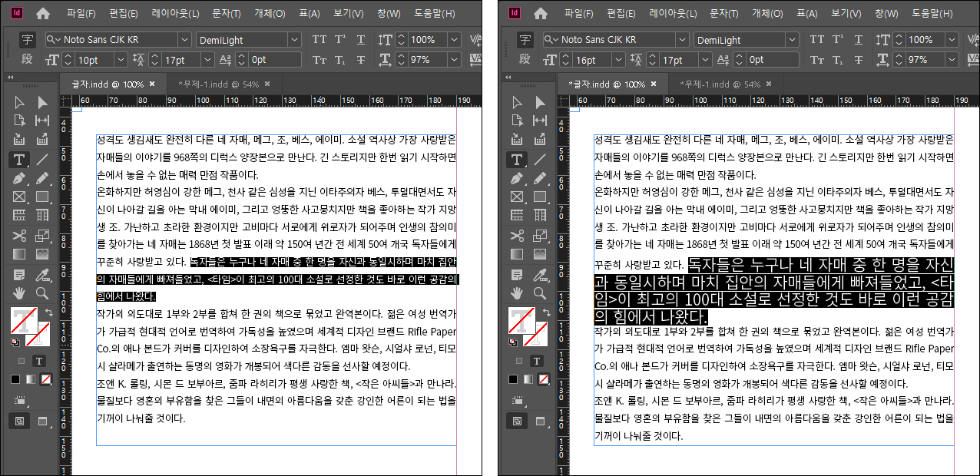This screenshot has height=476, width=980.
Task: Select the Gradient Swatch tool in right window
Action: (x=518, y=254)
